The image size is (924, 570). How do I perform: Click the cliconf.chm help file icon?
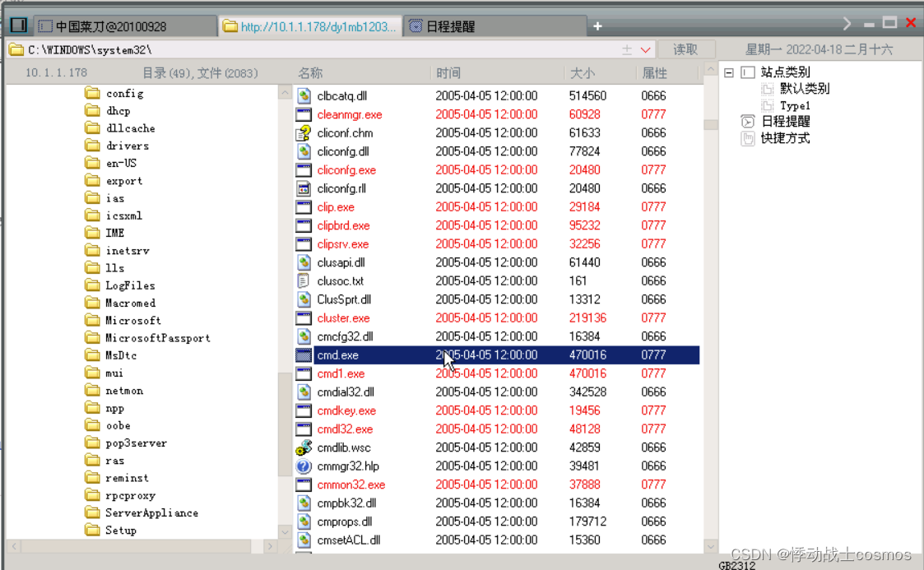coord(304,132)
